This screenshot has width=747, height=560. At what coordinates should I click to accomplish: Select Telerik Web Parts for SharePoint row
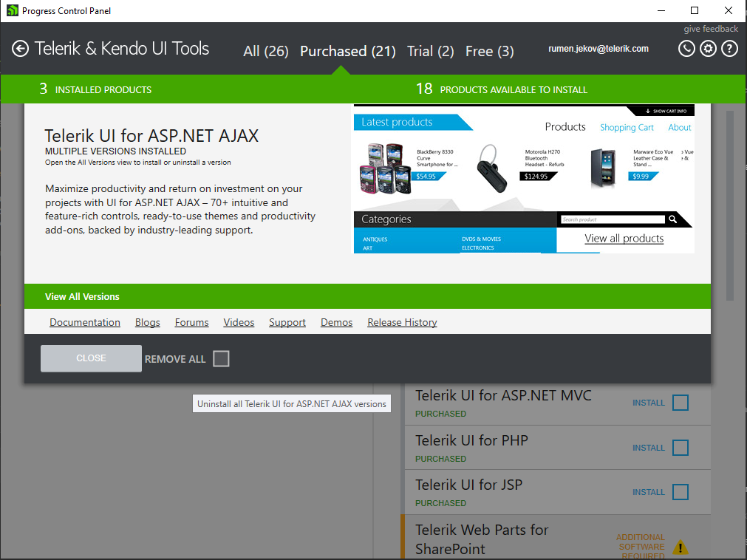[x=557, y=536]
